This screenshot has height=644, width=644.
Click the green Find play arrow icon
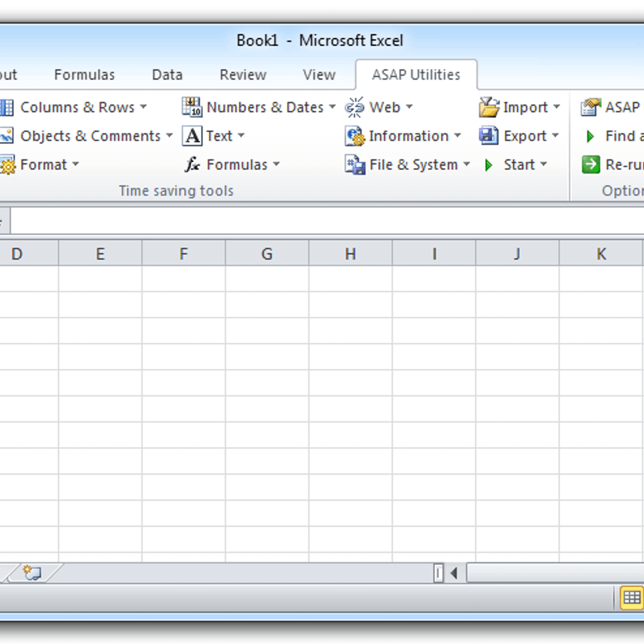[x=590, y=136]
